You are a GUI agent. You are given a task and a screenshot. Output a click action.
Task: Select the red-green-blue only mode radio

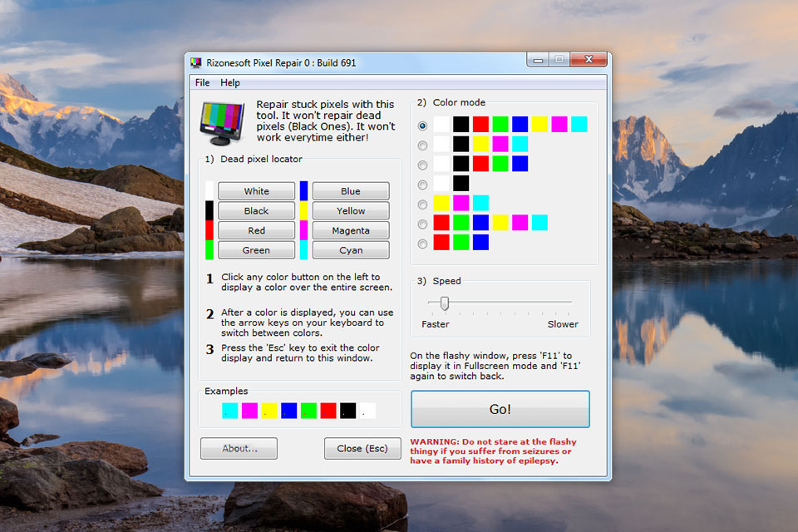click(422, 244)
